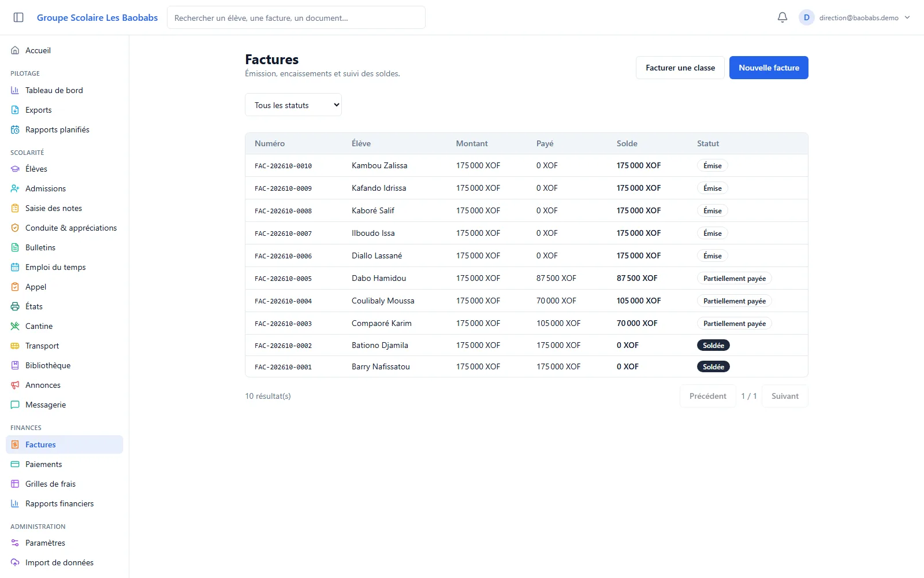Click the Annonces megaphone icon
This screenshot has width=924, height=578.
pyautogui.click(x=15, y=385)
